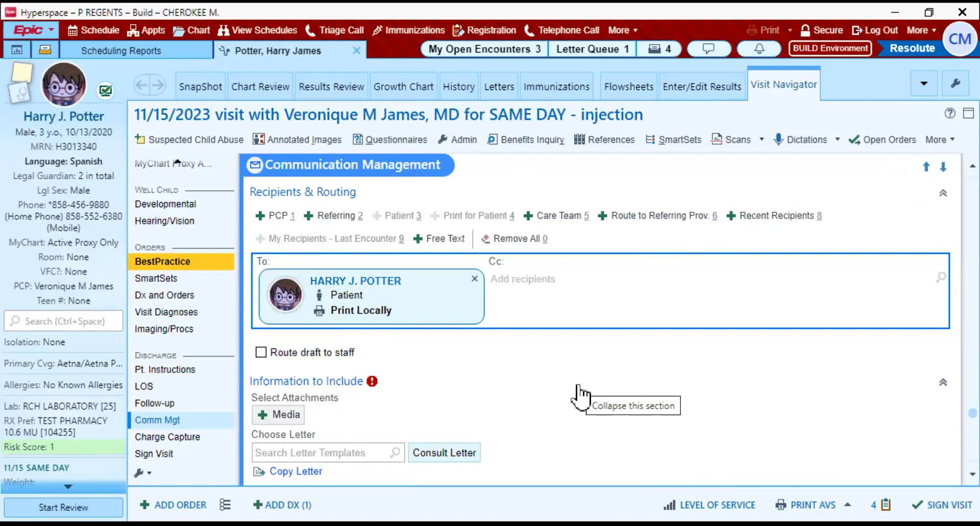
Task: Open the Triage Call tool
Action: (334, 30)
